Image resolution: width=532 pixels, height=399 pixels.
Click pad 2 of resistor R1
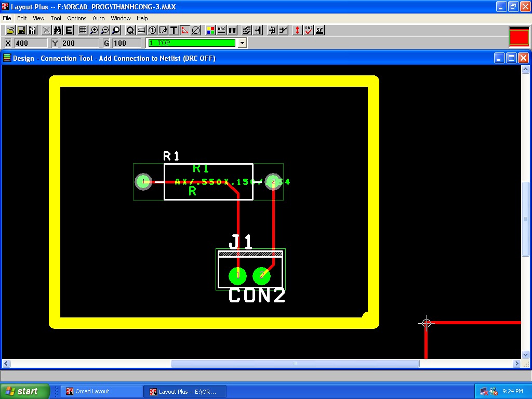pos(273,181)
